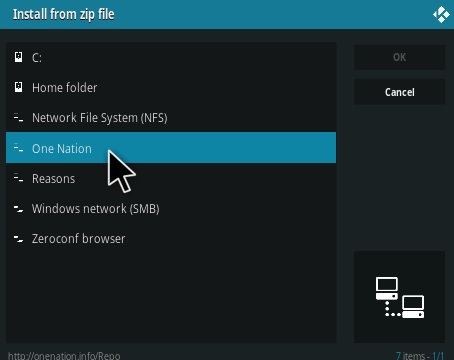Click the source icon beside Reasons

click(19, 178)
